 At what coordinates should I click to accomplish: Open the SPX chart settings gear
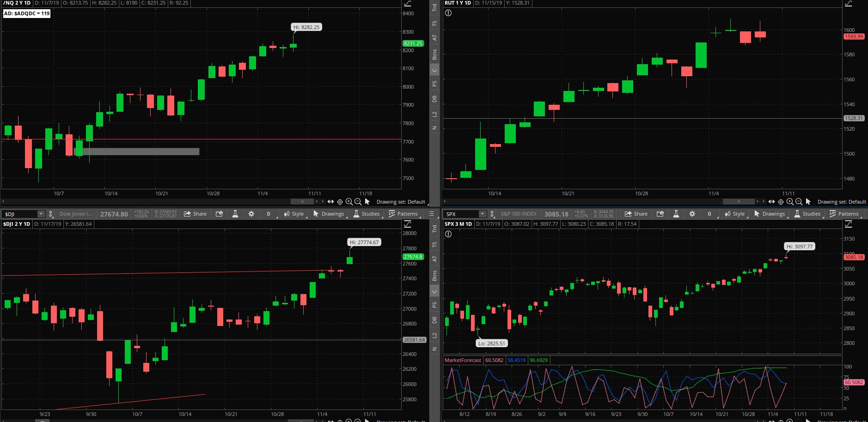[x=692, y=214]
